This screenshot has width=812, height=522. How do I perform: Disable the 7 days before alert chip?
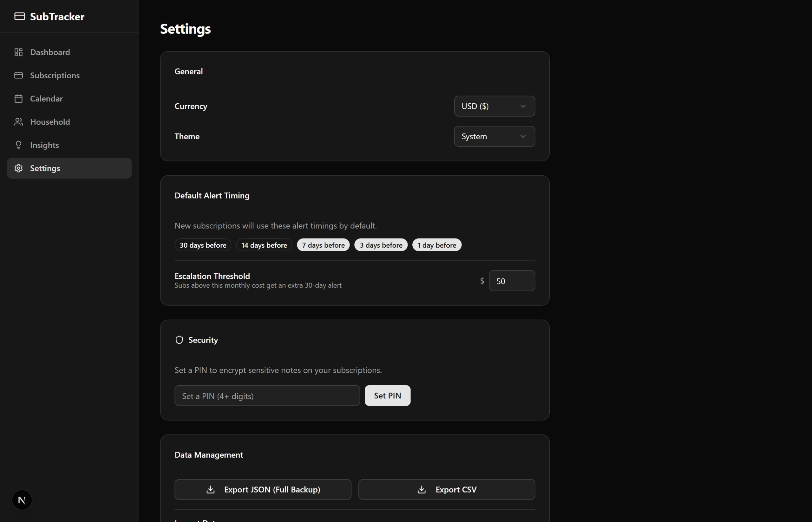[x=323, y=245]
